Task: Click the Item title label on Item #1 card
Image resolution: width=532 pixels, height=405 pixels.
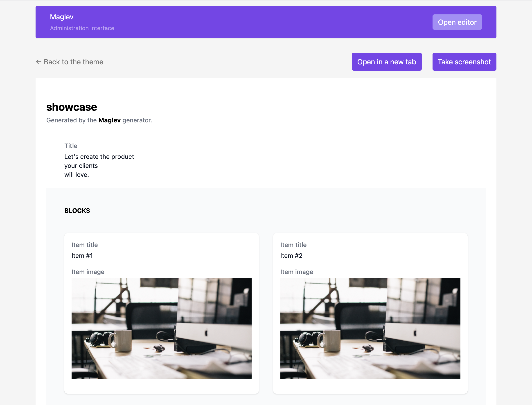Action: 85,245
